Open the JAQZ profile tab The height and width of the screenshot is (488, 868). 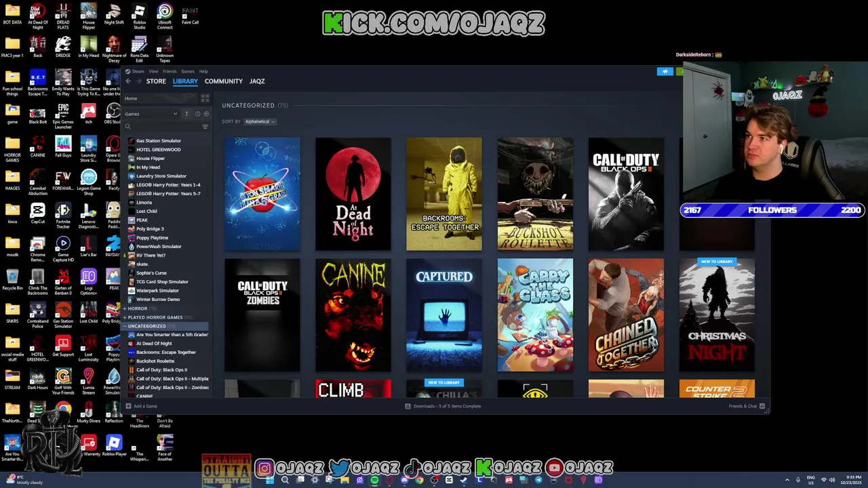257,81
